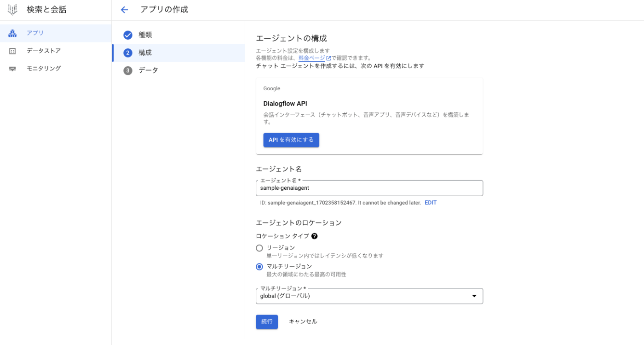Open the 料金ページ link
The height and width of the screenshot is (345, 644).
[x=312, y=58]
